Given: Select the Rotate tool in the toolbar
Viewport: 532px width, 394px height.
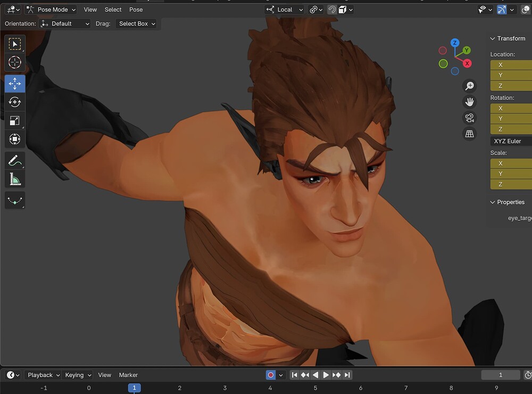Looking at the screenshot, I should [x=14, y=102].
